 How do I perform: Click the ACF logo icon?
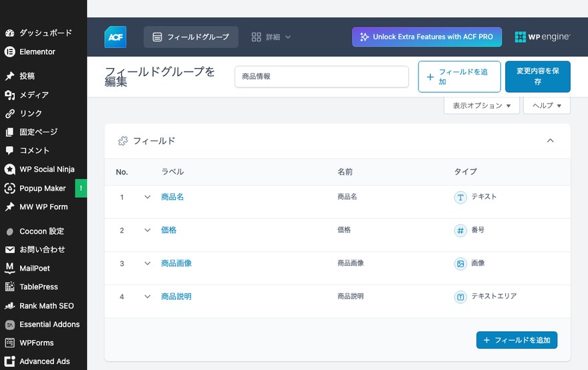click(115, 37)
